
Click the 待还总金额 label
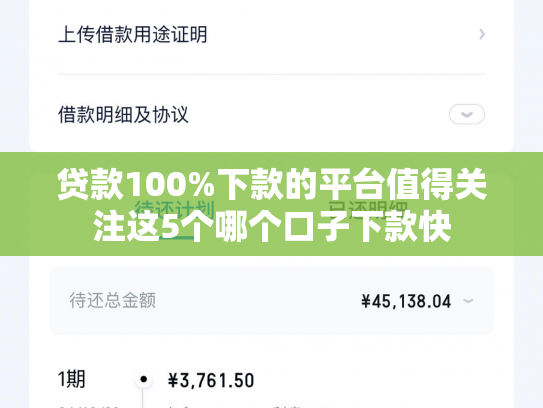pos(113,300)
